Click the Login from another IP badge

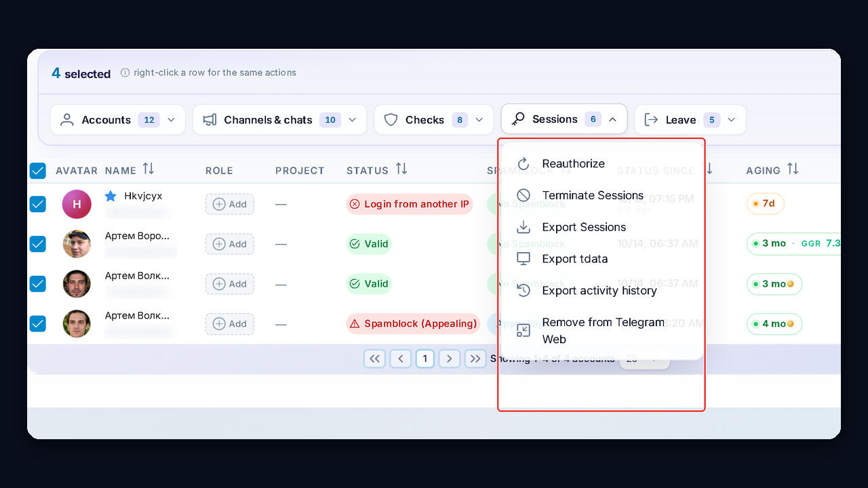(409, 204)
